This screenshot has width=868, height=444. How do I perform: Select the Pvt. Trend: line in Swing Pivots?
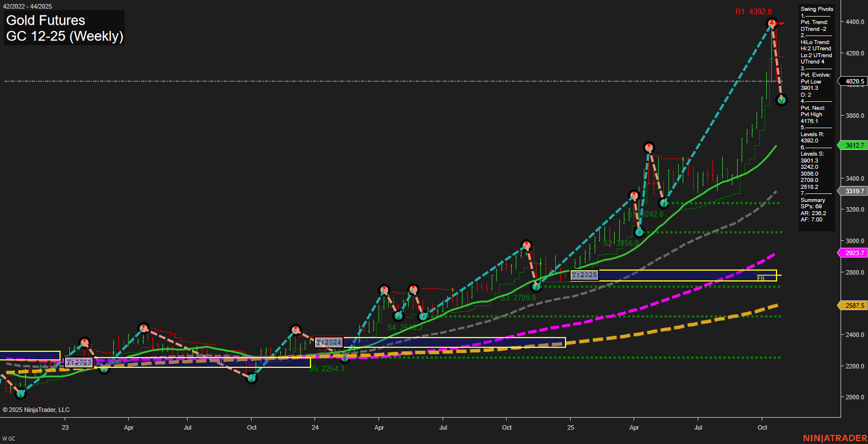[x=814, y=22]
